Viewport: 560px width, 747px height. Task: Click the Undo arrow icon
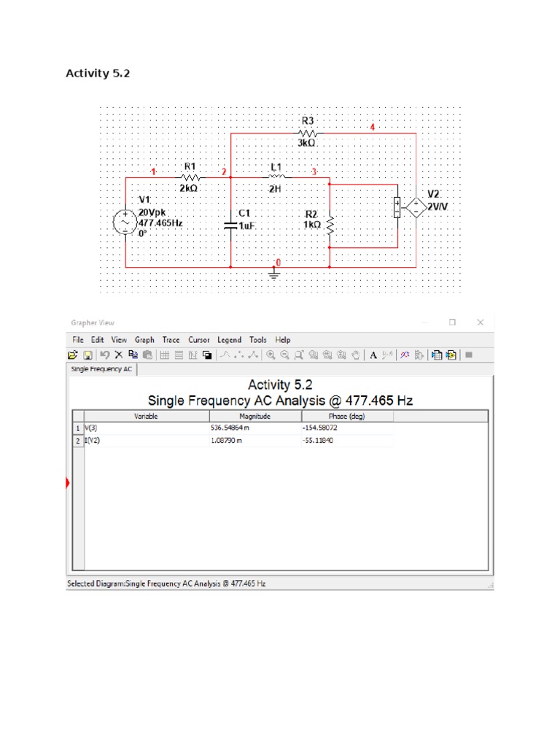(x=105, y=355)
